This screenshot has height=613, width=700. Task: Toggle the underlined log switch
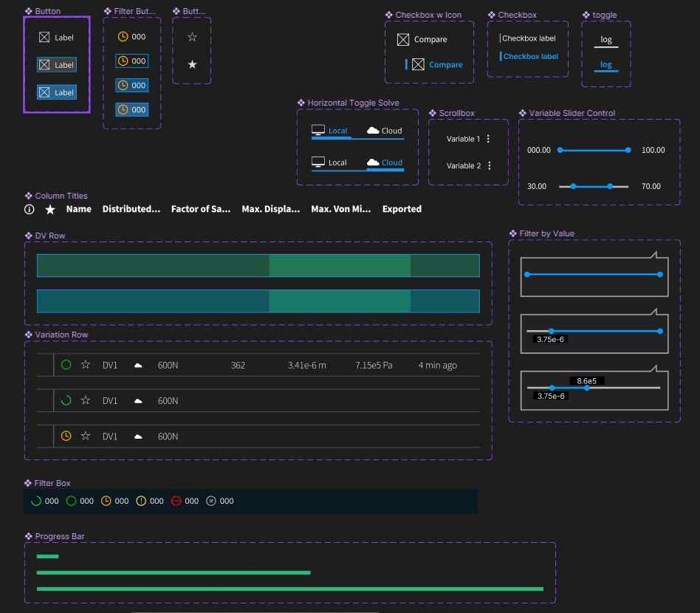click(605, 41)
